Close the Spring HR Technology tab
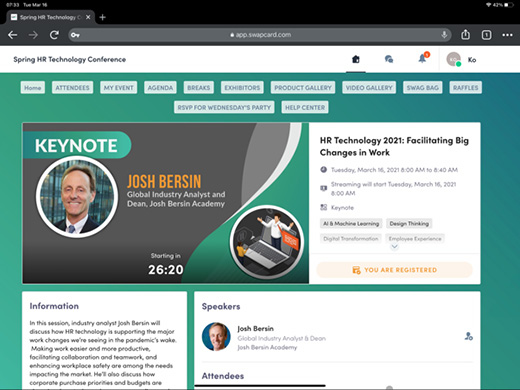This screenshot has height=390, width=520. click(88, 17)
